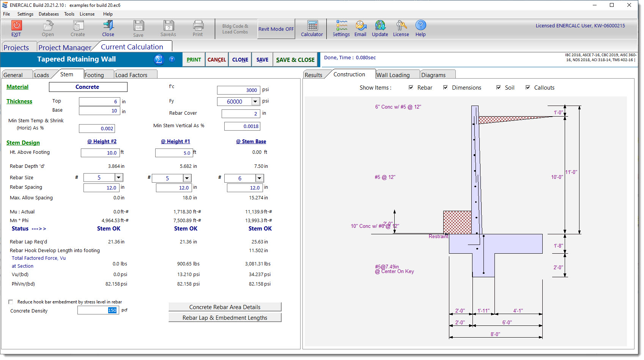The image size is (644, 360).
Task: Click Min Stem Vertical As % field
Action: pos(242,126)
